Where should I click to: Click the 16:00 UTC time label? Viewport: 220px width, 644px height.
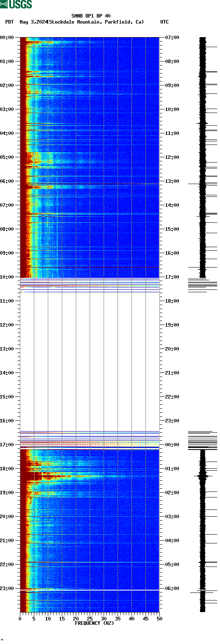coord(172,253)
